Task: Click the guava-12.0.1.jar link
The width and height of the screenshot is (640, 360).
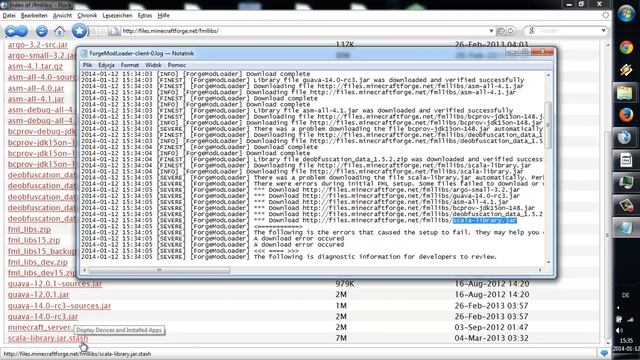Action: 38,294
